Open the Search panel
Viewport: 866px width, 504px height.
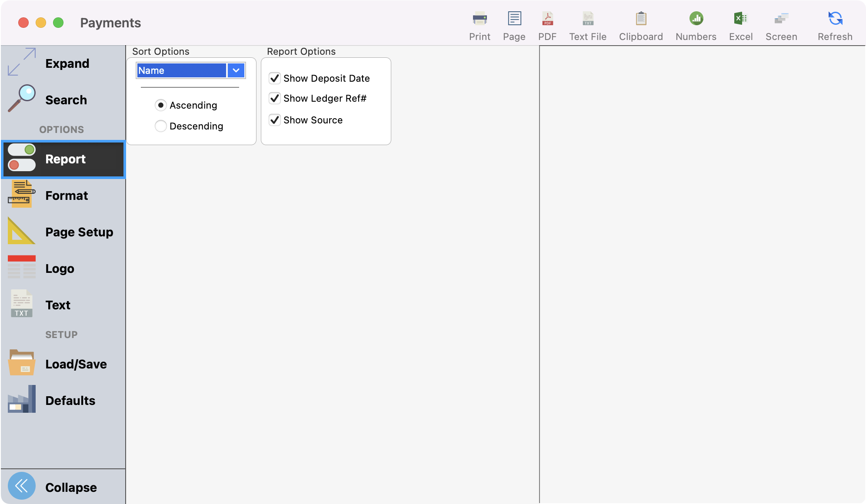point(63,99)
